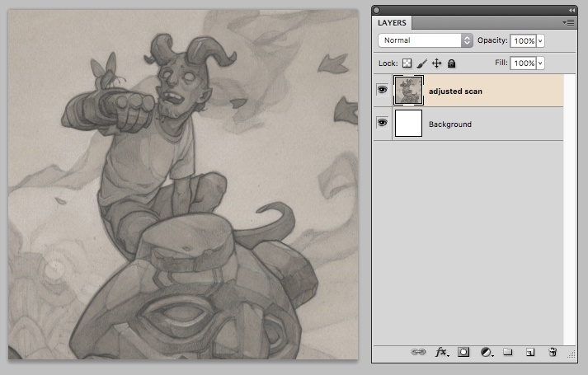Click the link layers icon
The height and width of the screenshot is (375, 588).
point(418,352)
